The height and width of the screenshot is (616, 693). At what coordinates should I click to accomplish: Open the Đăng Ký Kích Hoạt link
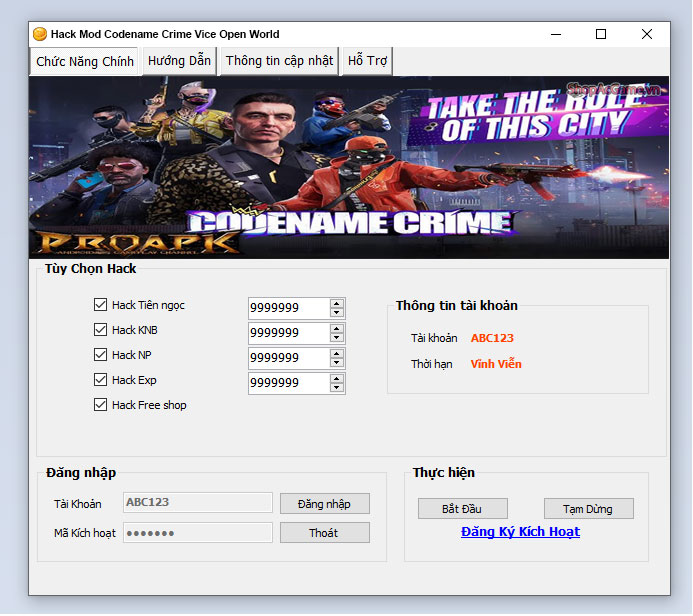(520, 532)
